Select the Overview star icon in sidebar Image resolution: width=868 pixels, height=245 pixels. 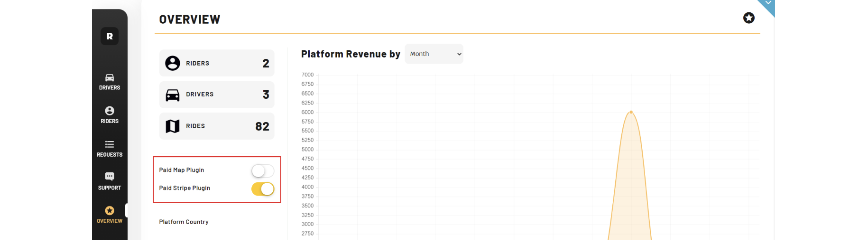(110, 210)
